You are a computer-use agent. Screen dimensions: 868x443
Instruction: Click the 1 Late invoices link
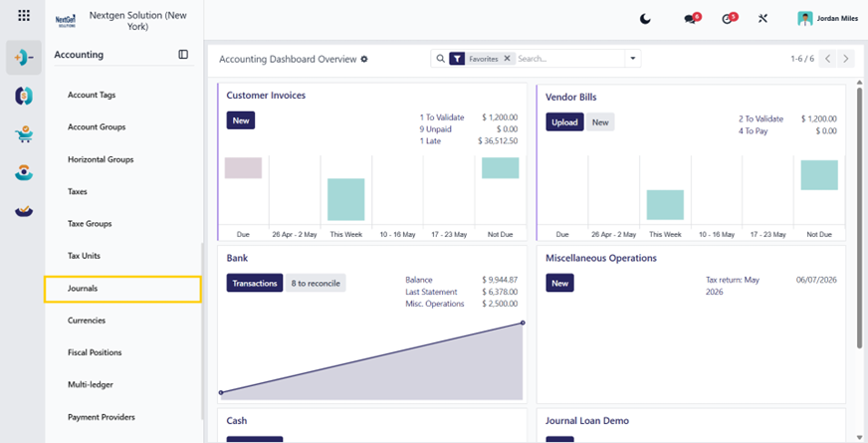tap(430, 141)
